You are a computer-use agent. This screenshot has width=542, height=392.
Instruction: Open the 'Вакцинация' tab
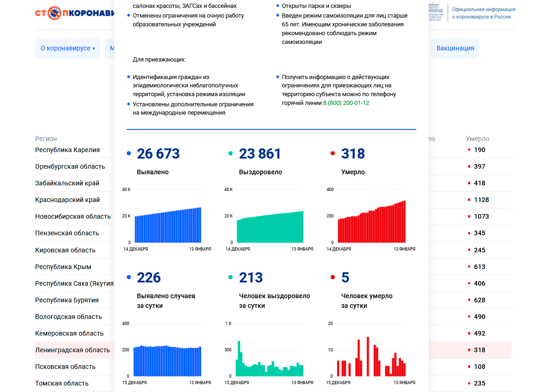[x=455, y=49]
